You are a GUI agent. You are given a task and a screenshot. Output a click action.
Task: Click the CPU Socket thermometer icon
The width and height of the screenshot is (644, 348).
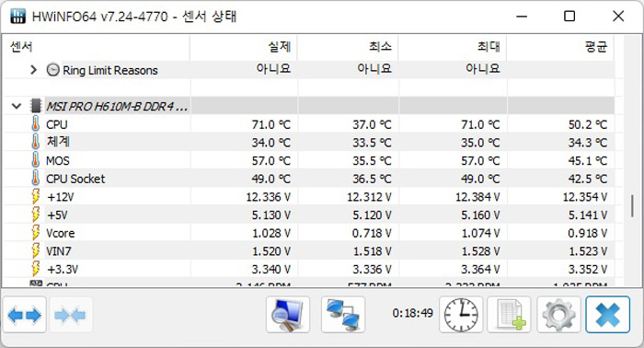[x=36, y=179]
